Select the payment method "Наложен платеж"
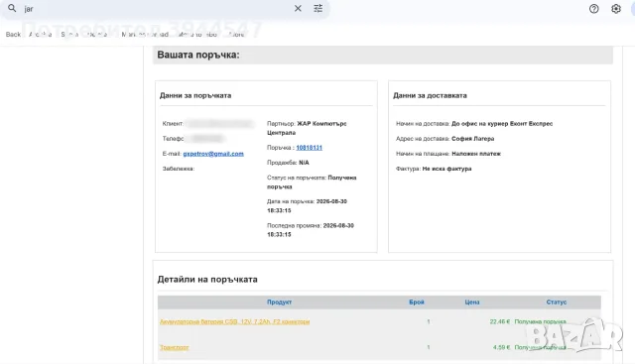The image size is (635, 364). click(x=476, y=154)
